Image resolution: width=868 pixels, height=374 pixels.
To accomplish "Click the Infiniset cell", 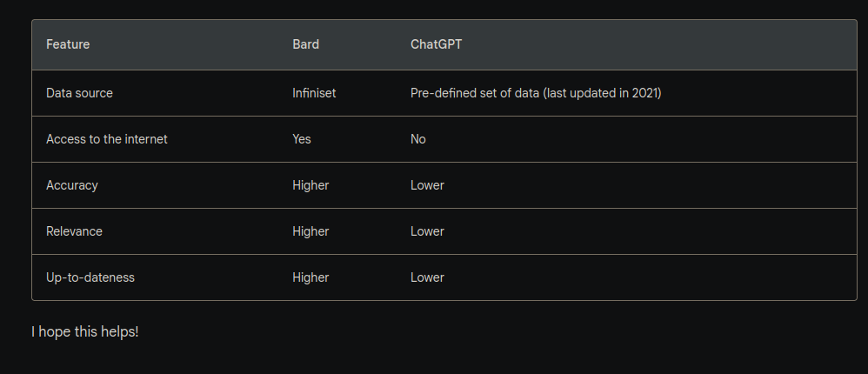I will [x=316, y=93].
